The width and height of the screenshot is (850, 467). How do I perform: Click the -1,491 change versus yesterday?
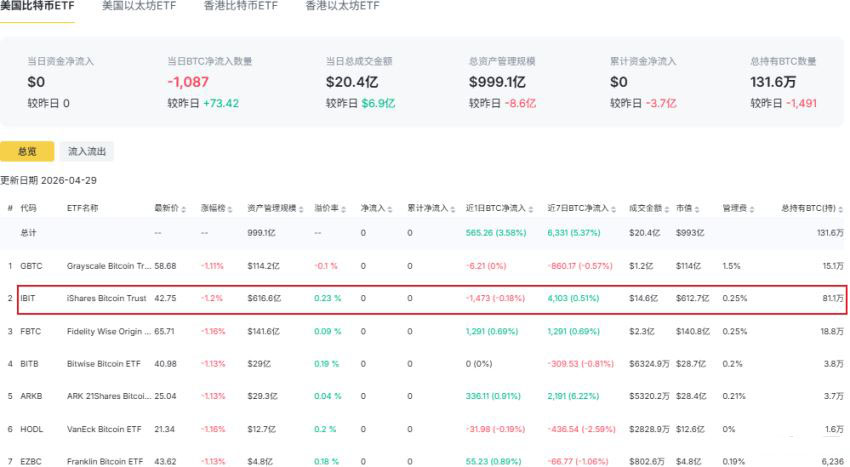801,103
